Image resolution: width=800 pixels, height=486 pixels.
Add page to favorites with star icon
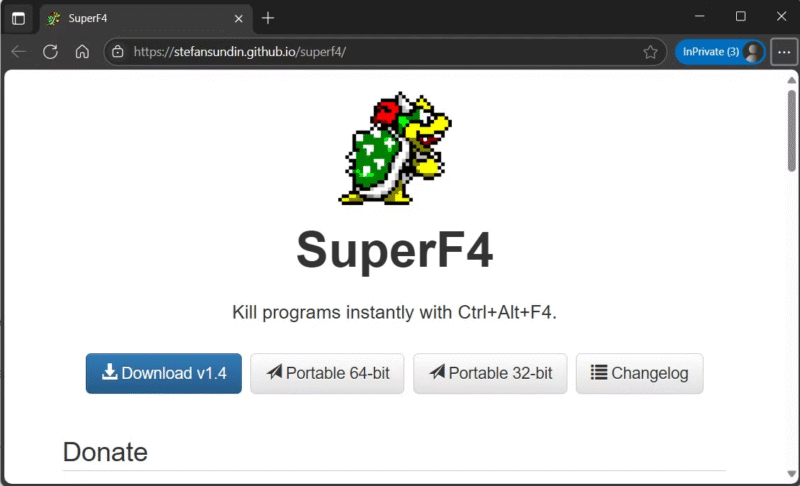(650, 52)
